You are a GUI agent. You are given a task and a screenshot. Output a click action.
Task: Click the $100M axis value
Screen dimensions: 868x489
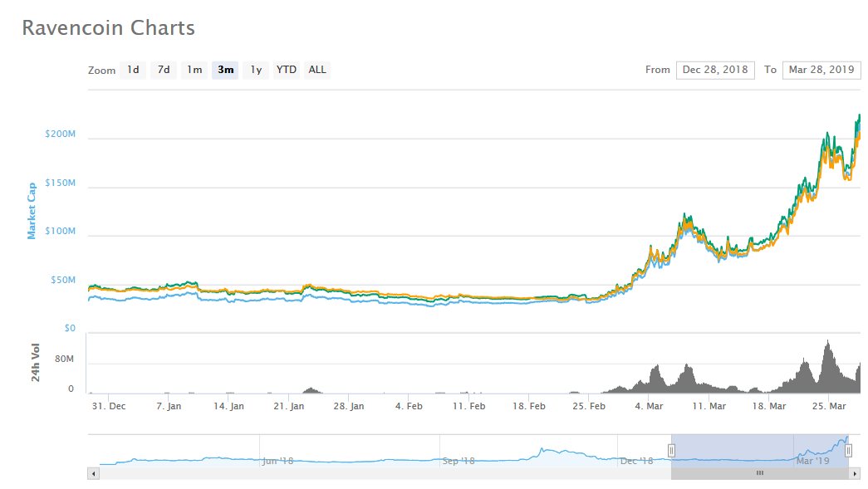tap(61, 232)
